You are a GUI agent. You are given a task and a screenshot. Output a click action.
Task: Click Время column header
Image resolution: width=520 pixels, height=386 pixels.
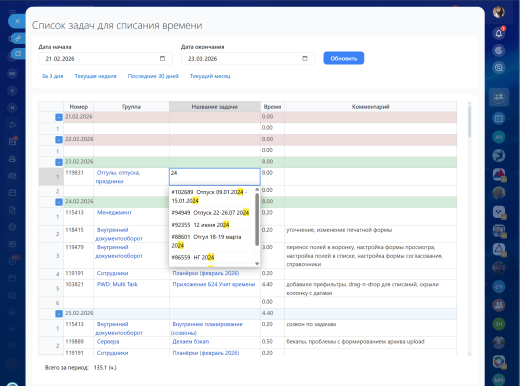pos(272,107)
